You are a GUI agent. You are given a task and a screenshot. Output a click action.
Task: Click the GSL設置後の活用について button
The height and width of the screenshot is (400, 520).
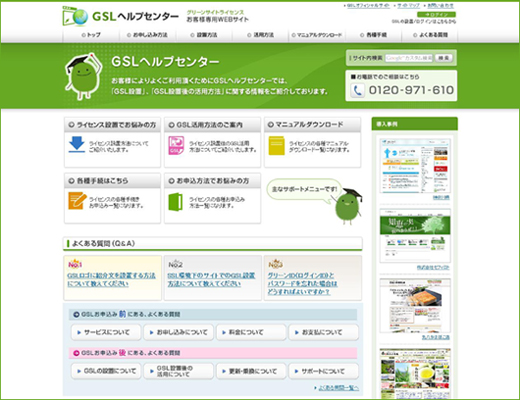click(178, 371)
